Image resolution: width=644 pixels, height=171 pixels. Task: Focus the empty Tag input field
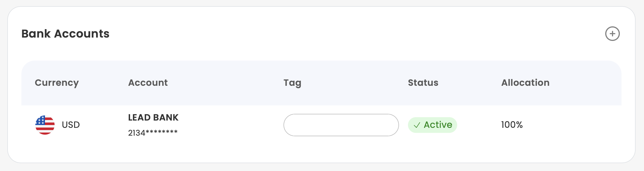click(x=341, y=125)
